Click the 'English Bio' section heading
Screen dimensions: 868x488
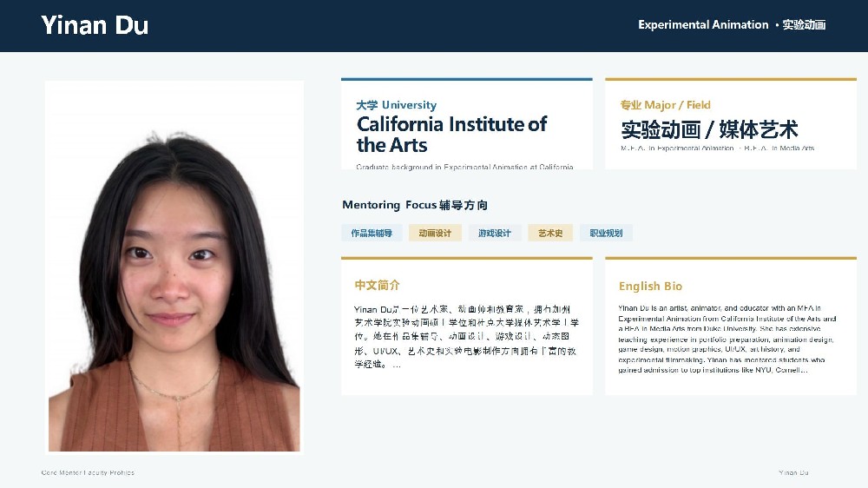click(x=650, y=287)
